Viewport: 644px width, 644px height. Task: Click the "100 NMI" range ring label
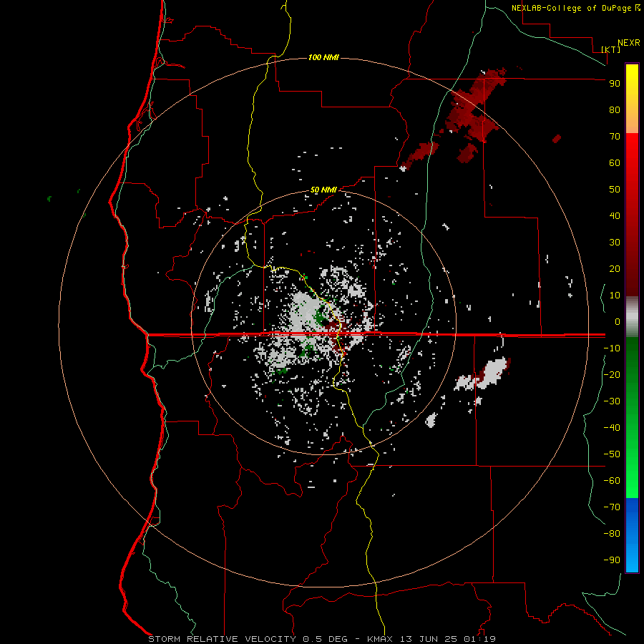(x=323, y=57)
